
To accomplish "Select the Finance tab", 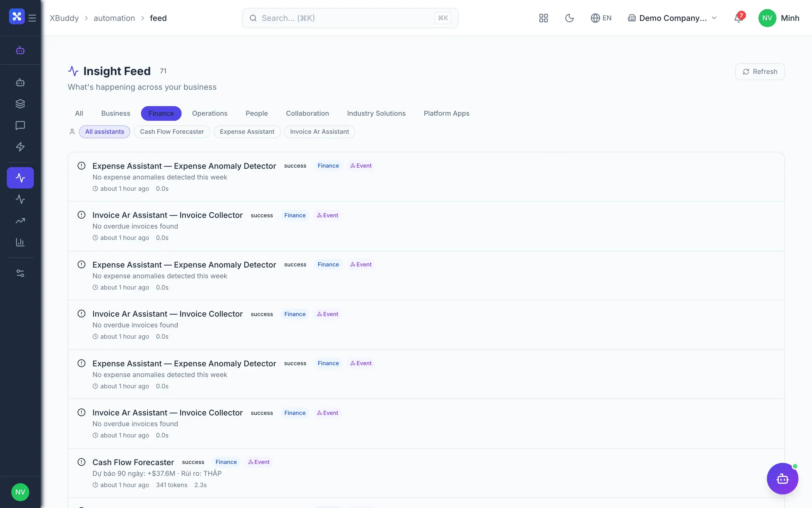I will (x=161, y=113).
